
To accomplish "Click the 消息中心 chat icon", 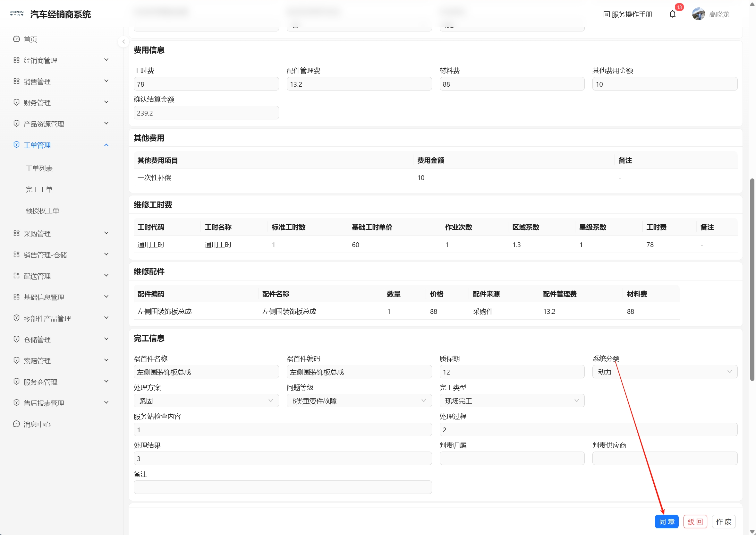I will click(16, 424).
